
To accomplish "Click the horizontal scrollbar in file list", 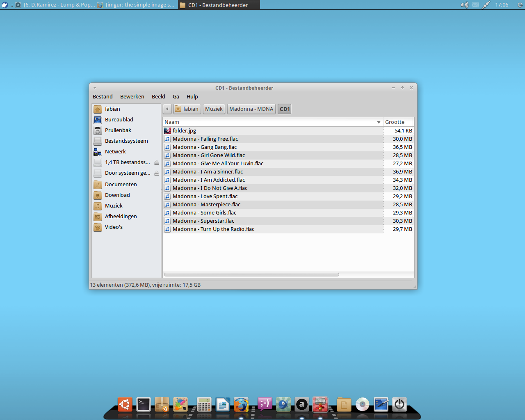I will [x=251, y=275].
